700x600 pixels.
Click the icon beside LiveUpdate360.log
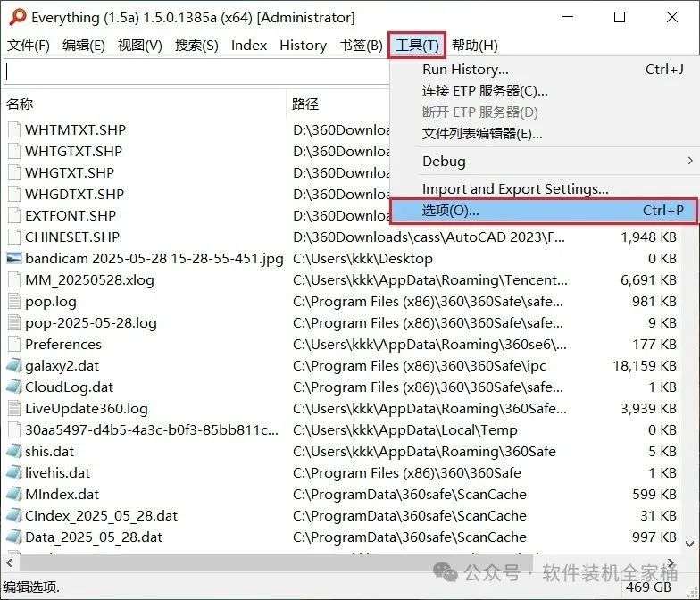[14, 409]
